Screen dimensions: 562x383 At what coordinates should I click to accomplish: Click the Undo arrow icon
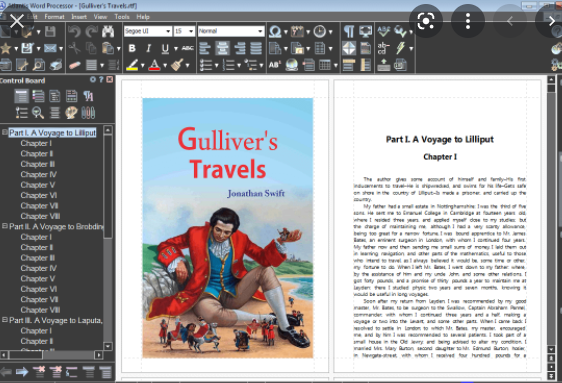pyautogui.click(x=74, y=32)
